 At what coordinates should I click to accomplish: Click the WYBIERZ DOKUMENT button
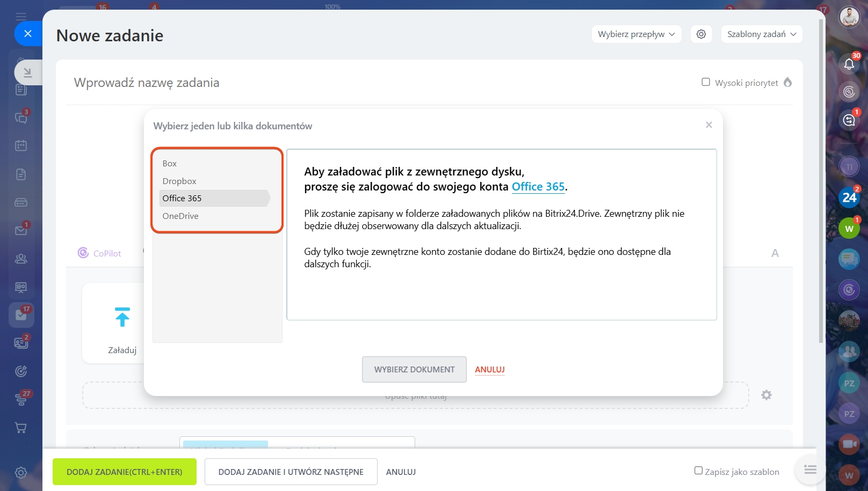point(414,370)
